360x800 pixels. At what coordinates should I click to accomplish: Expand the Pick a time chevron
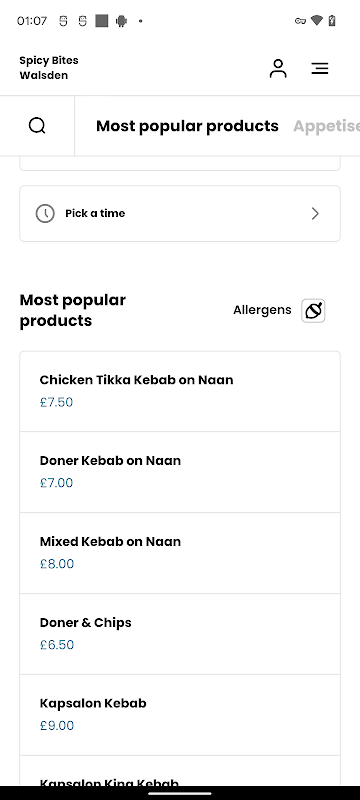coord(315,213)
